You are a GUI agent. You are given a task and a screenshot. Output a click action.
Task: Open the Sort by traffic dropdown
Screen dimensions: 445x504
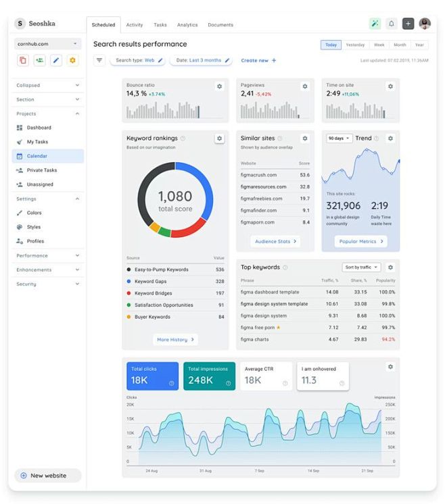(361, 268)
